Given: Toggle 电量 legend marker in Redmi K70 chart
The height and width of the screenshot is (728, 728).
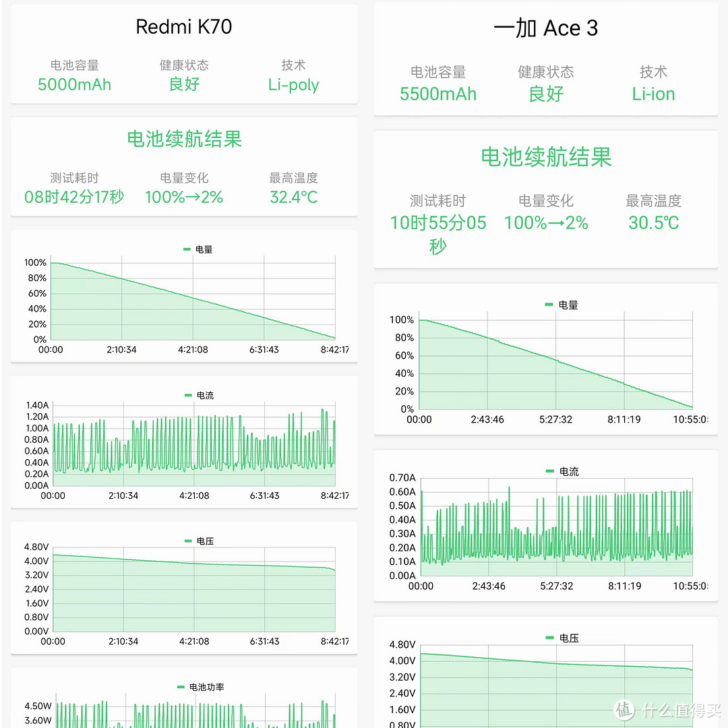Looking at the screenshot, I should pos(187,249).
